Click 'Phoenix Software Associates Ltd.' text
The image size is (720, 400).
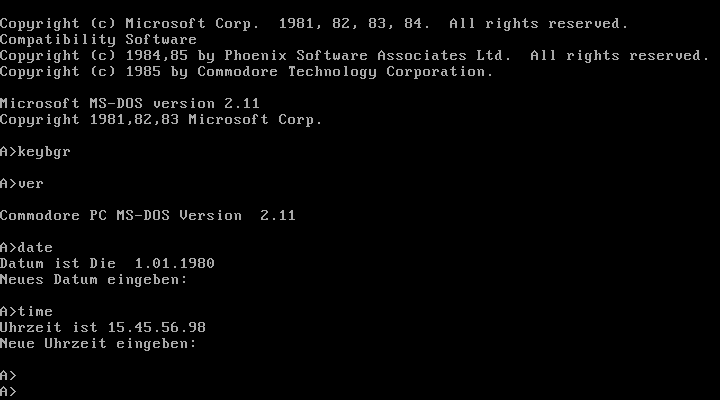coord(368,56)
